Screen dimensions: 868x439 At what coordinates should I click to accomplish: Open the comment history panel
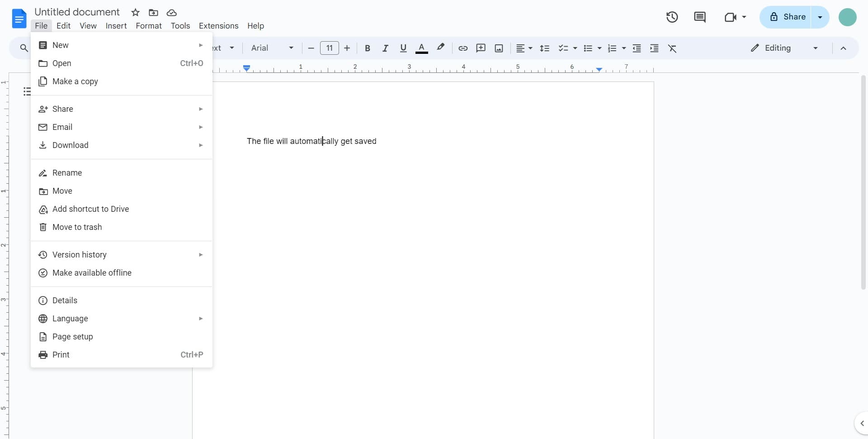pyautogui.click(x=700, y=17)
